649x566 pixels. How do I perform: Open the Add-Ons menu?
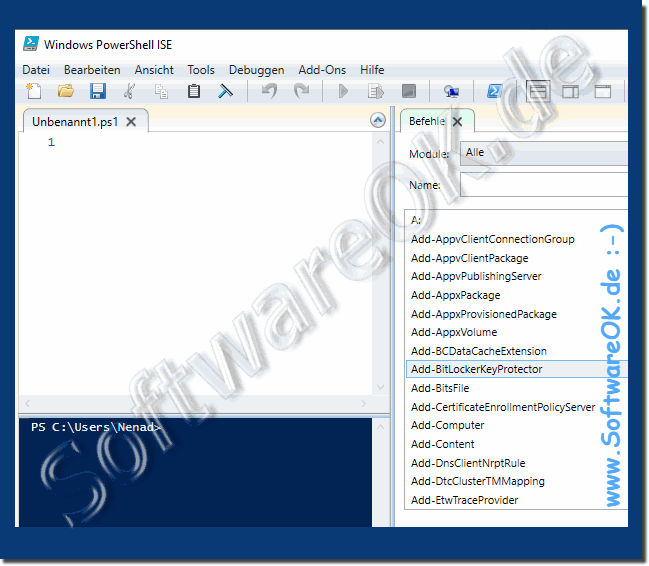pyautogui.click(x=322, y=70)
